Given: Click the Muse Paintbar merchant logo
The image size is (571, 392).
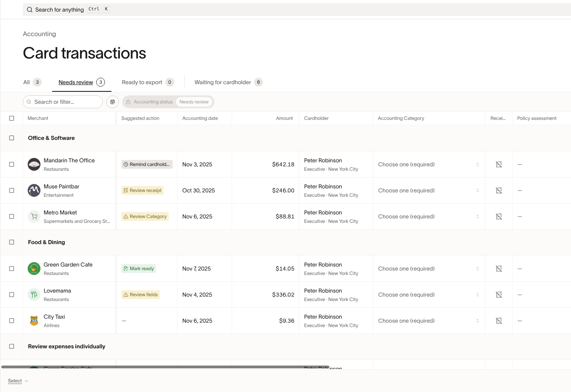Looking at the screenshot, I should pyautogui.click(x=34, y=190).
